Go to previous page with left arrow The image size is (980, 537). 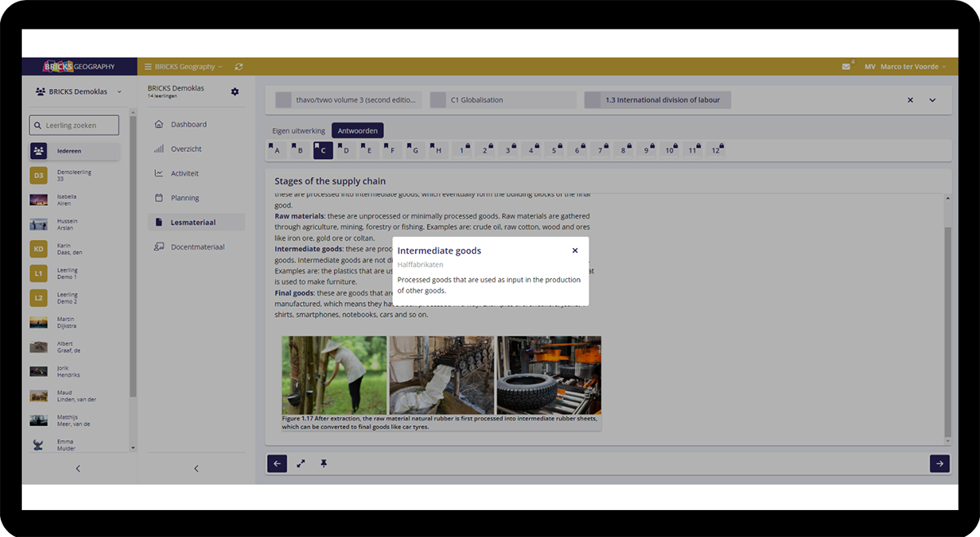click(277, 464)
